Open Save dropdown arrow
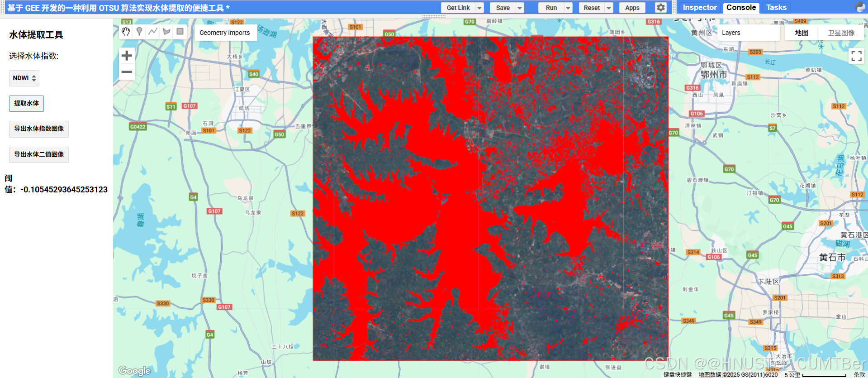Screen dimensions: 868x378 520,8
